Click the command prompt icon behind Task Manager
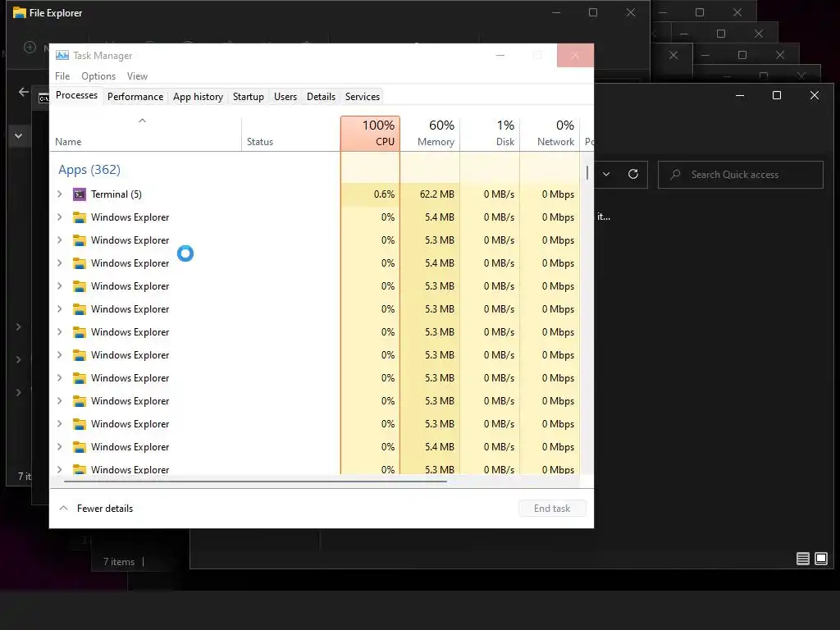Viewport: 840px width, 630px height. [44, 98]
